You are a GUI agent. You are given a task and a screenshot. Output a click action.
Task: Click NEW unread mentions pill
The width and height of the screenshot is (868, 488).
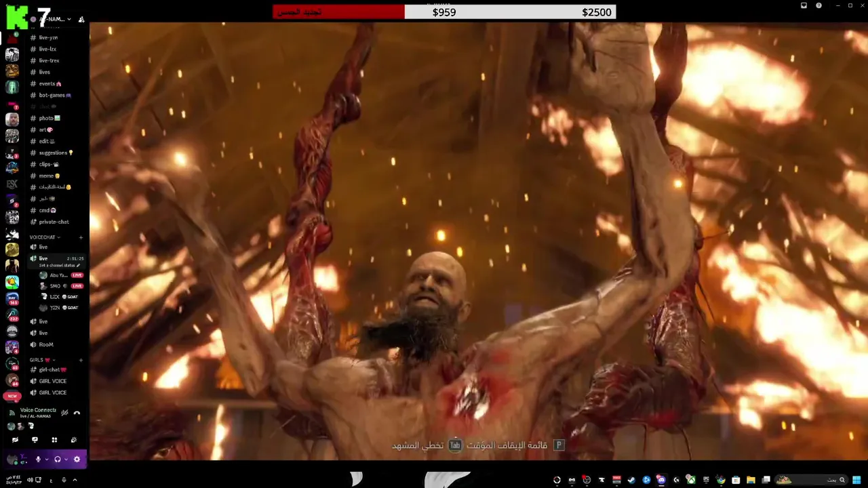[12, 396]
